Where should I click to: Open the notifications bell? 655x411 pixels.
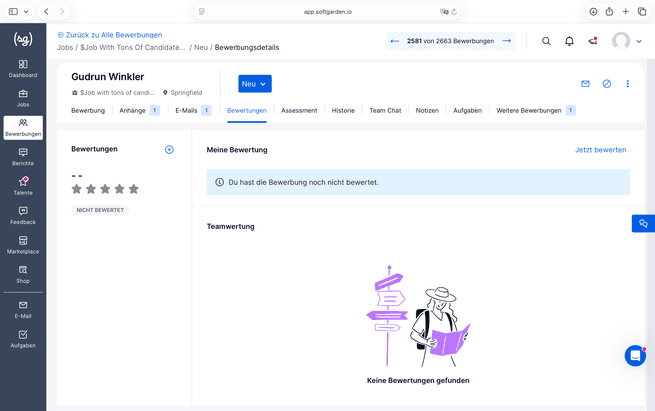coord(569,41)
